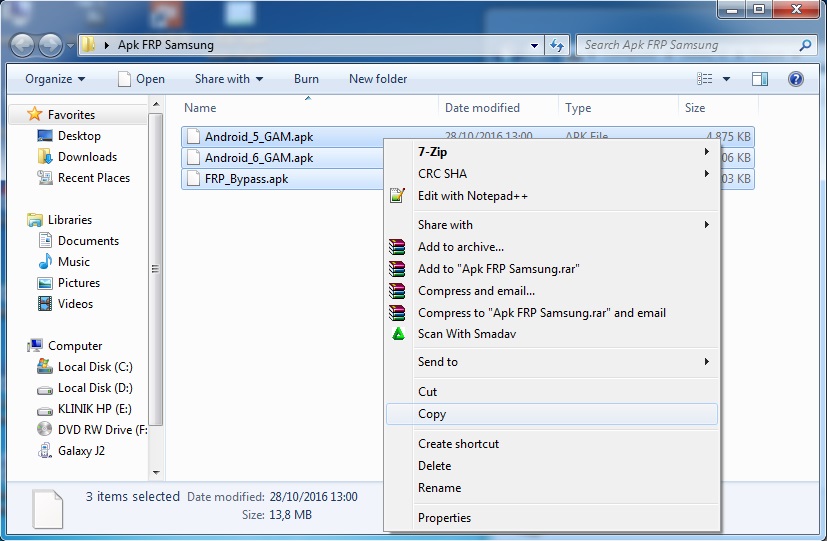Screen dimensions: 827x541
Task: Sort by the Size column header
Action: click(x=718, y=108)
